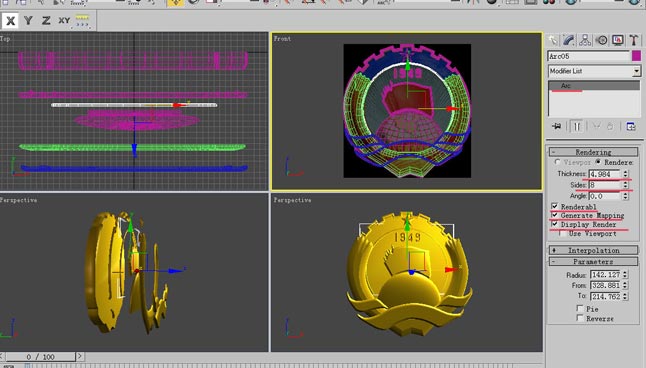Click Remove Modifier trash icon
Screen dimensions: 646x368
point(610,126)
